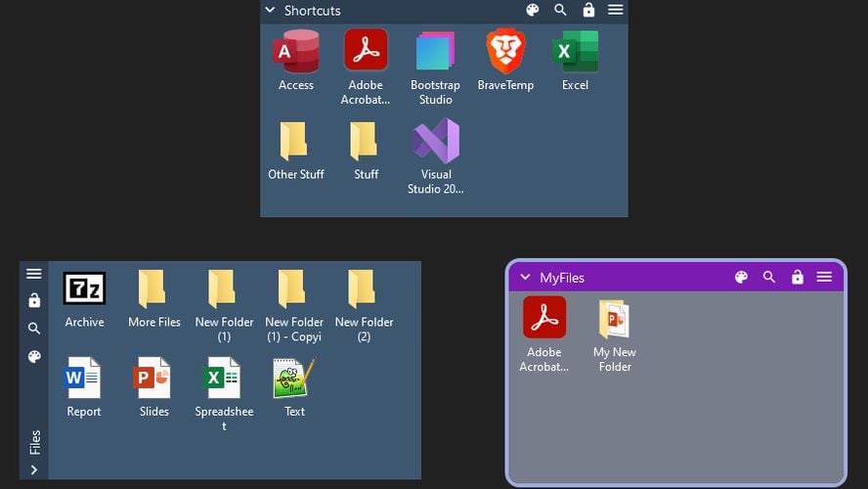Launch Visual Studio from Shortcuts panel
868x489 pixels.
[435, 141]
